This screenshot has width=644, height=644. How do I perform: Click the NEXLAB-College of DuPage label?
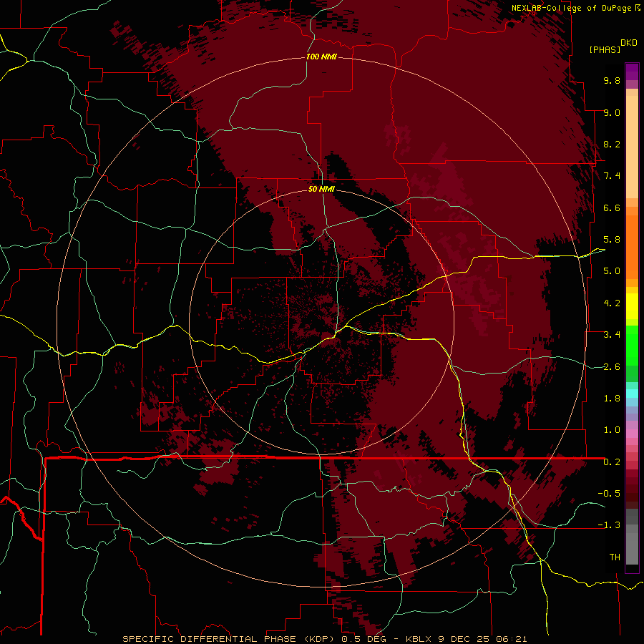572,8
